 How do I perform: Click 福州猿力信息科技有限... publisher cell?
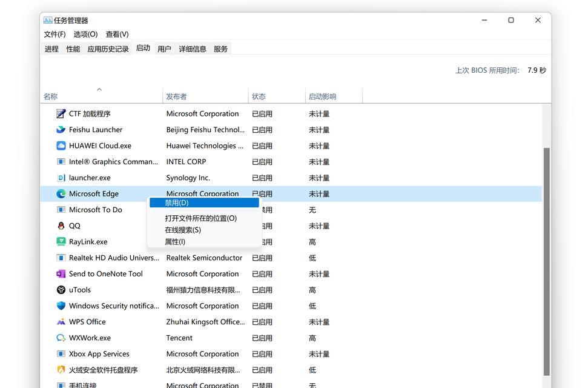point(203,290)
